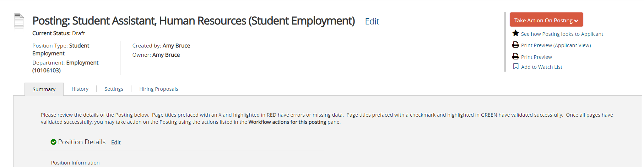The image size is (644, 167).
Task: Click the document icon beside the posting title
Action: (x=19, y=21)
